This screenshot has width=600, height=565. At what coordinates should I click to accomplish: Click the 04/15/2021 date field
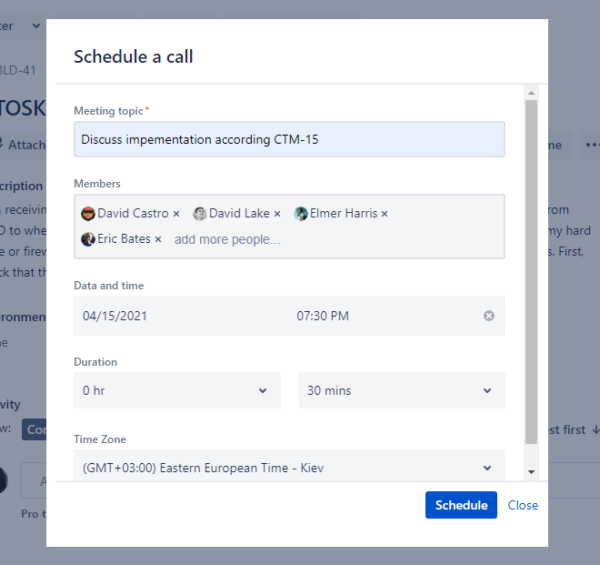click(115, 316)
